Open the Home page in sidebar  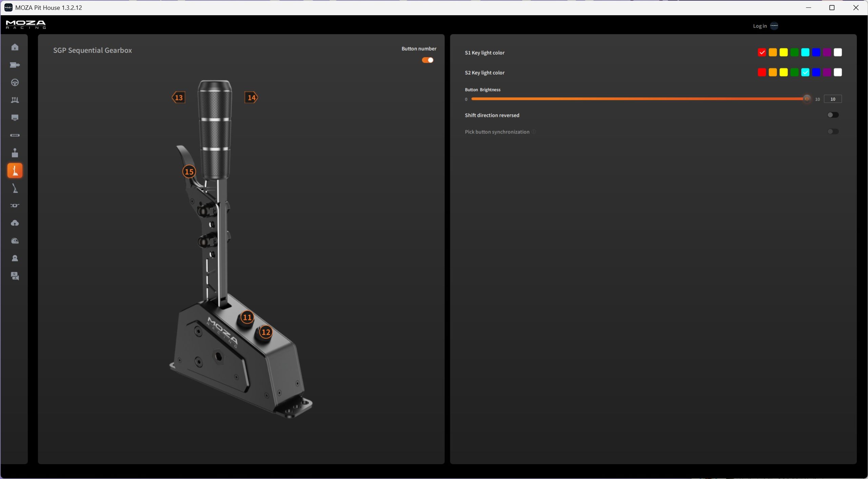15,47
